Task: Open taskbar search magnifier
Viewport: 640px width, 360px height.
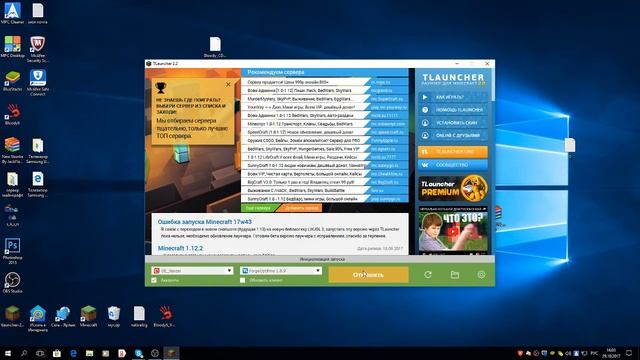Action: click(24, 353)
